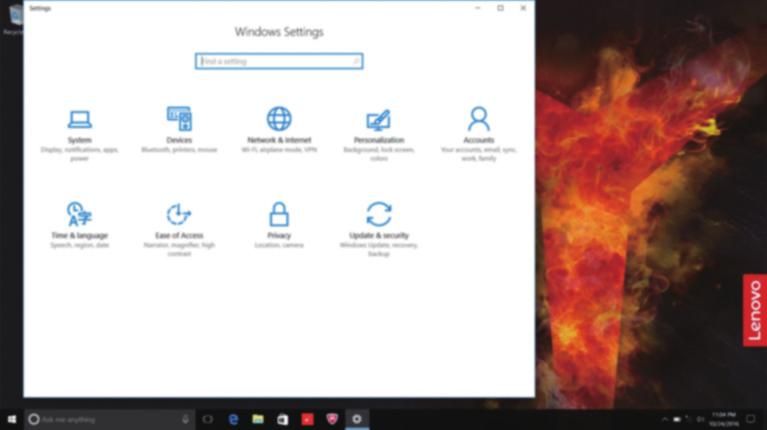Click the "Devices" label text
The width and height of the screenshot is (767, 430).
(179, 140)
